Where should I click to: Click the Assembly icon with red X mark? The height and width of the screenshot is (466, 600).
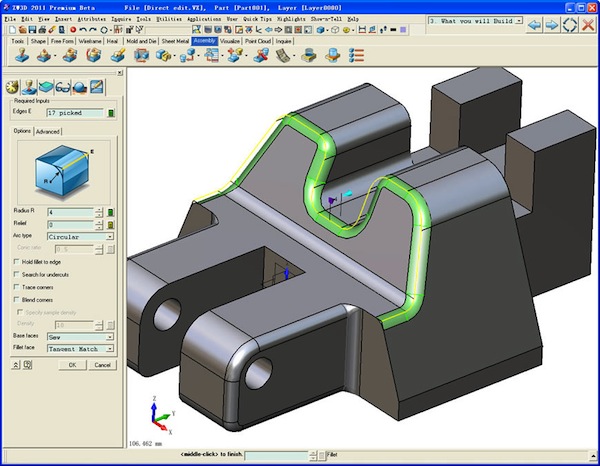click(261, 55)
